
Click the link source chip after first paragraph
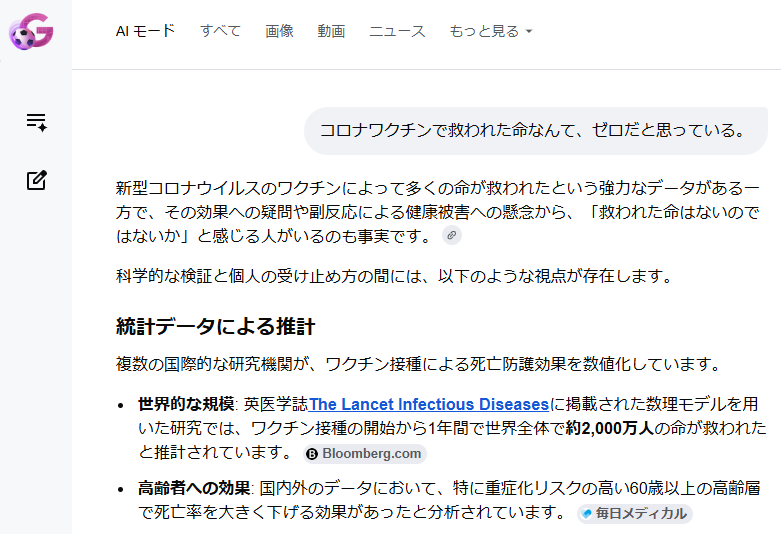[452, 235]
